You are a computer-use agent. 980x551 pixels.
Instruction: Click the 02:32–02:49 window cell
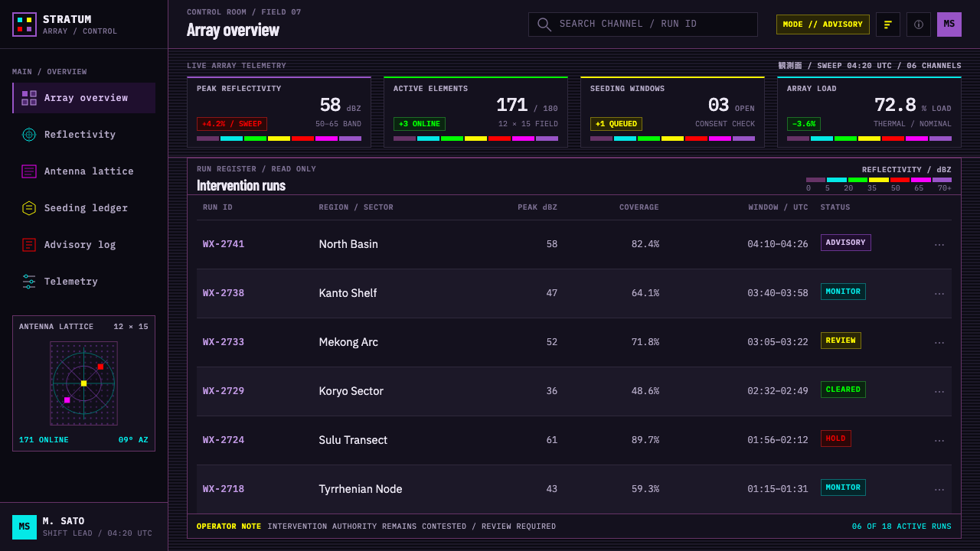pyautogui.click(x=778, y=391)
